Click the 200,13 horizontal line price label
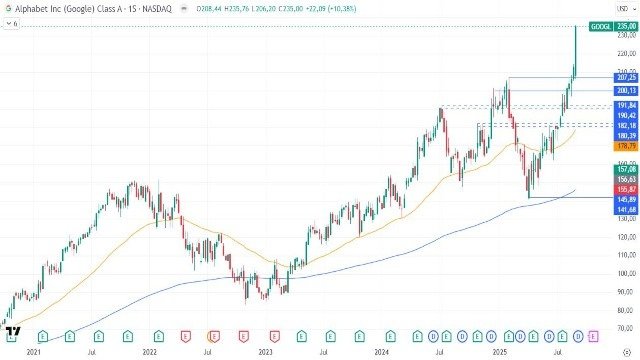The width and height of the screenshot is (640, 360). coord(626,91)
